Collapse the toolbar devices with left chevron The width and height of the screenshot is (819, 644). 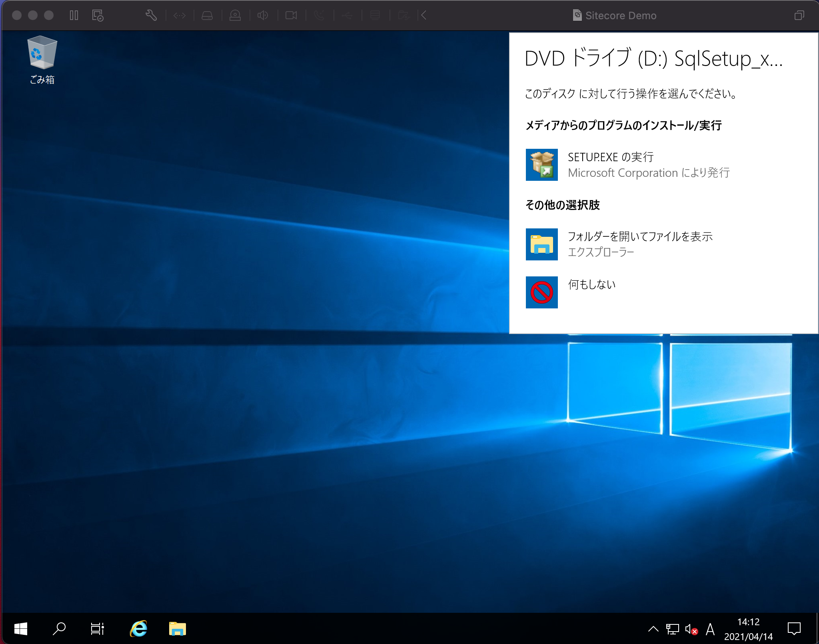pos(424,16)
